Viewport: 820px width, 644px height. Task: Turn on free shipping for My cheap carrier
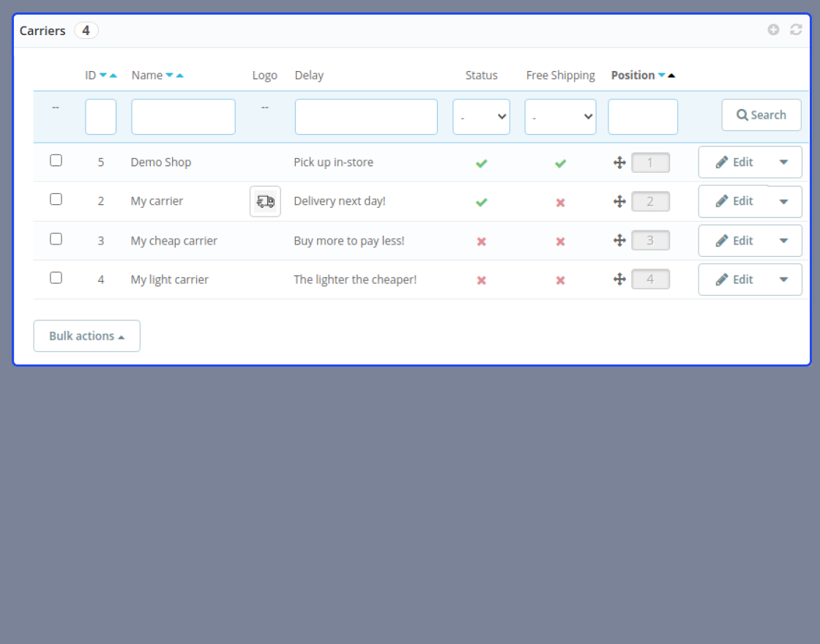click(x=561, y=241)
